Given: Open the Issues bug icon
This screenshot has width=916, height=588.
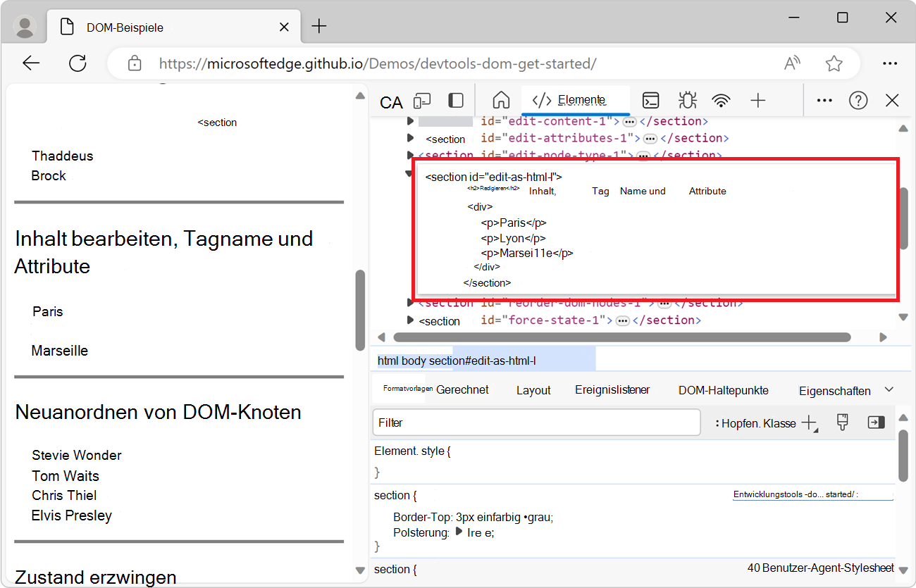Looking at the screenshot, I should point(687,101).
